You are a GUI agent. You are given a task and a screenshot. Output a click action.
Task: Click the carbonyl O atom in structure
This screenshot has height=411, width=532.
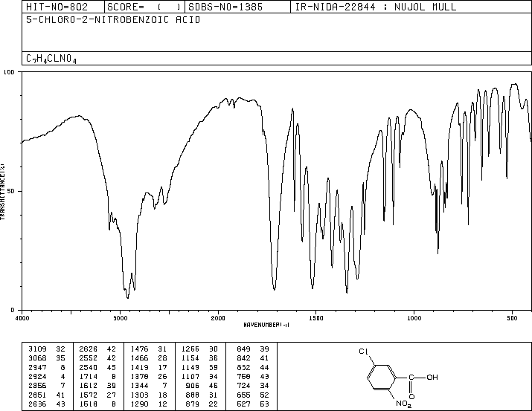[x=411, y=397]
